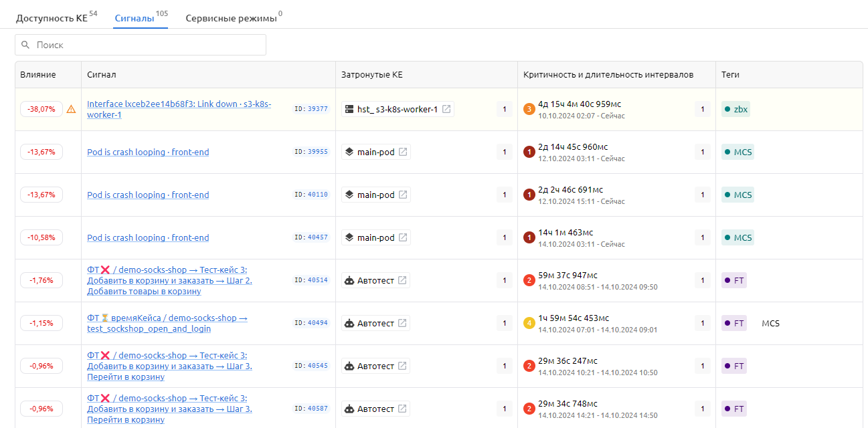The height and width of the screenshot is (428, 868).
Task: Click inside the Поиск search field
Action: point(147,45)
